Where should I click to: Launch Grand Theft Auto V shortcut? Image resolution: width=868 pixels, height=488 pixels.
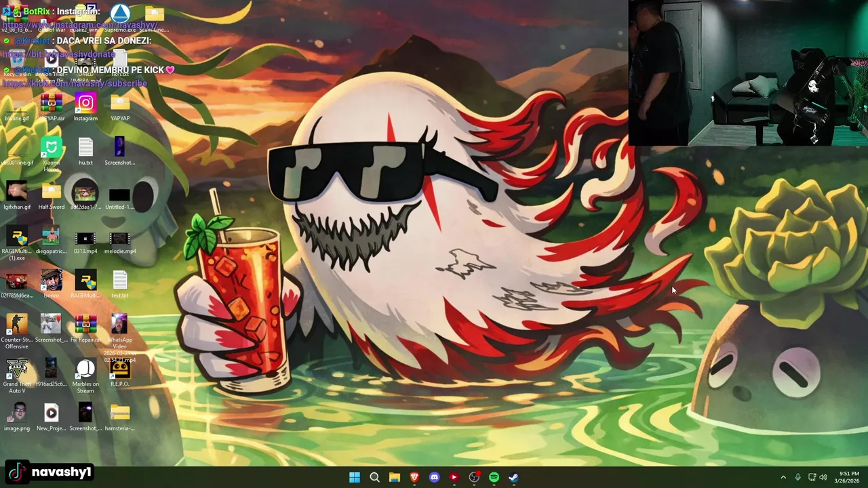[x=17, y=376]
